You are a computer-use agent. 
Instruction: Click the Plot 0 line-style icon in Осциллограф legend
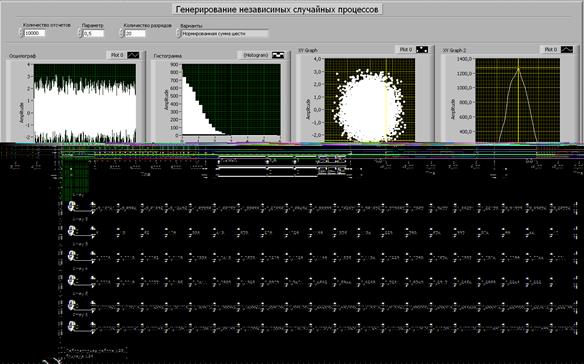pyautogui.click(x=133, y=55)
